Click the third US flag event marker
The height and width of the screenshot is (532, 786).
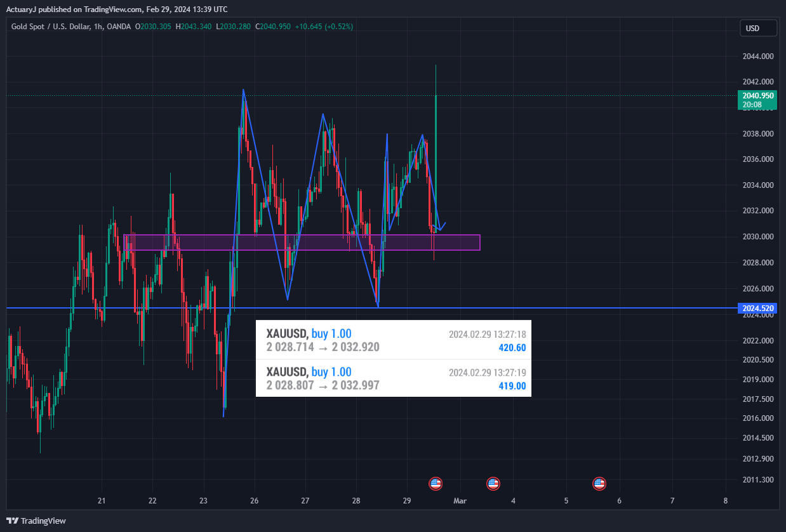tap(599, 484)
